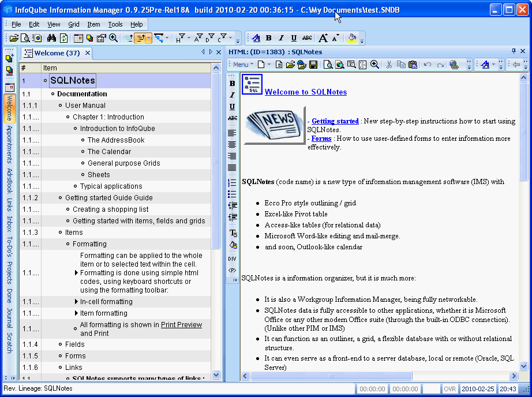Open the calendar icon in main toolbar

(78, 38)
